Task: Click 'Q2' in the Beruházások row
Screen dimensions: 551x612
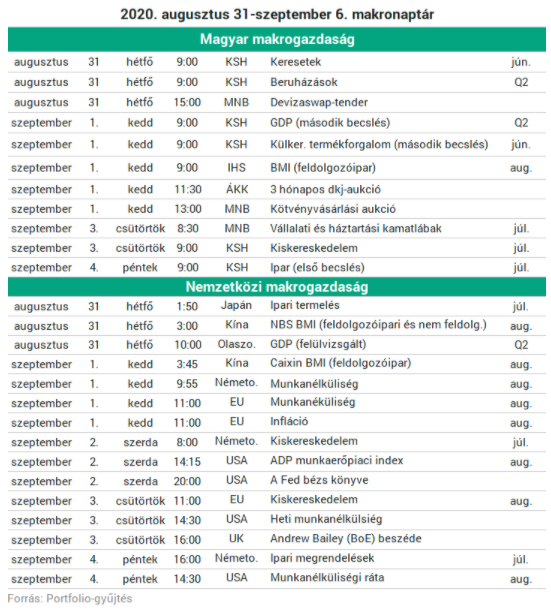Action: [x=521, y=82]
